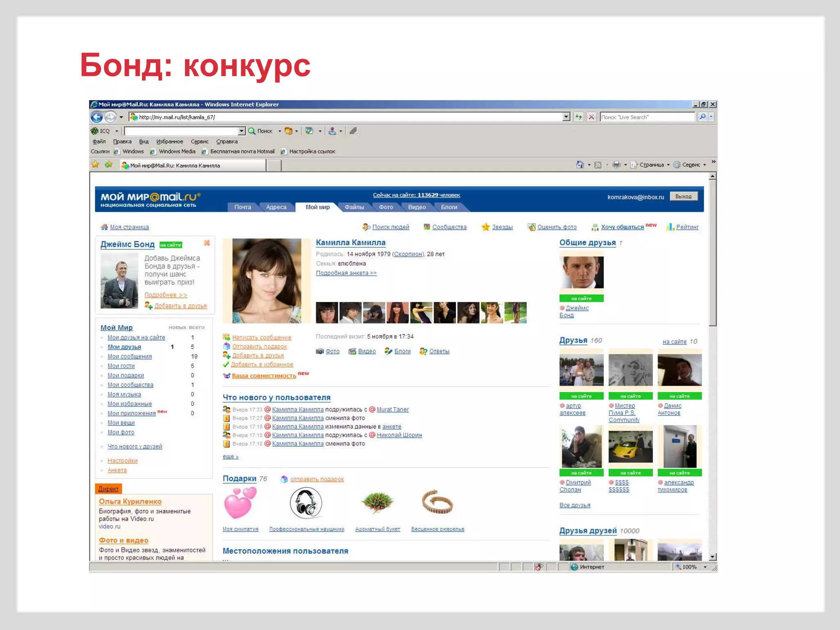Open the Live Search options dropdown arrow
This screenshot has width=840, height=630.
[711, 117]
